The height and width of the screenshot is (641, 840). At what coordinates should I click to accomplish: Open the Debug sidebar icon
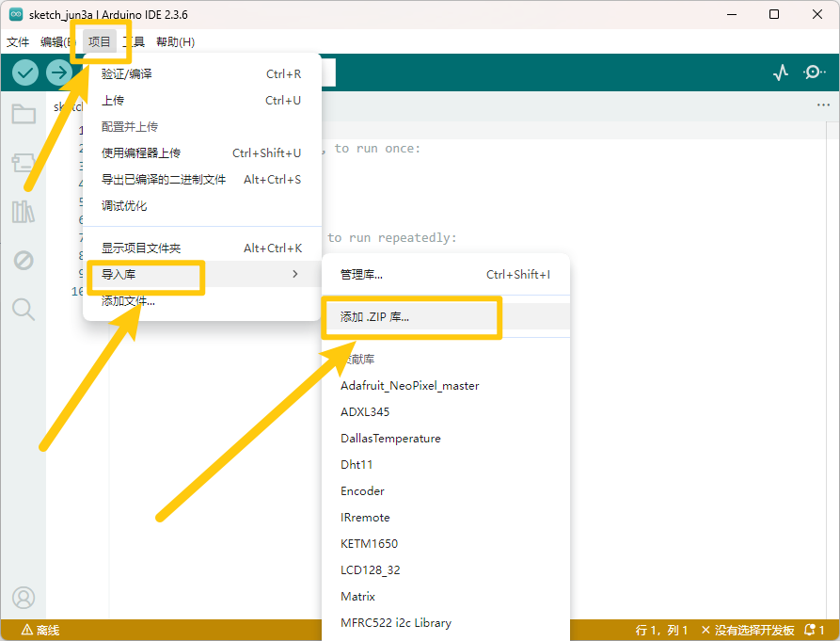(24, 261)
